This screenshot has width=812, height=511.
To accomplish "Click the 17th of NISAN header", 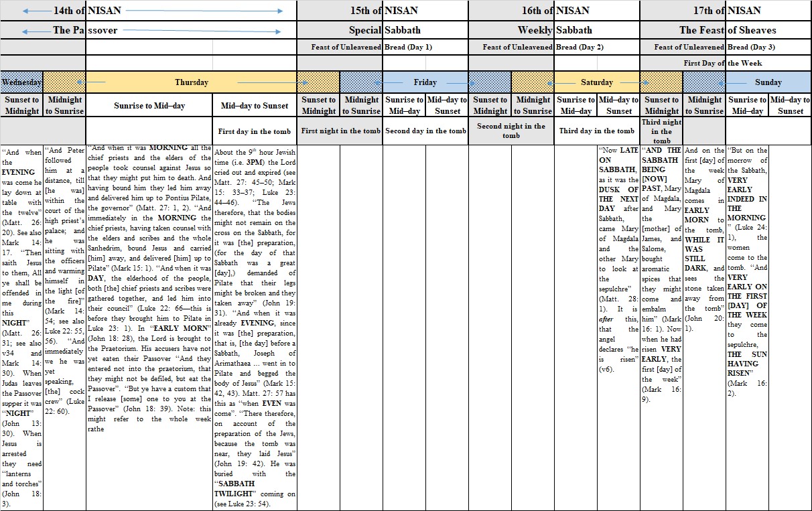I will pyautogui.click(x=726, y=11).
